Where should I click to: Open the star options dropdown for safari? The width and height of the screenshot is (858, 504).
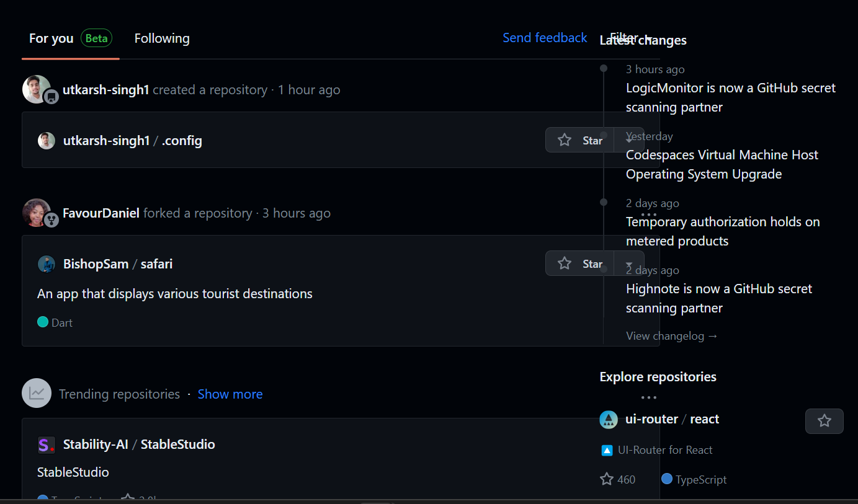click(630, 263)
